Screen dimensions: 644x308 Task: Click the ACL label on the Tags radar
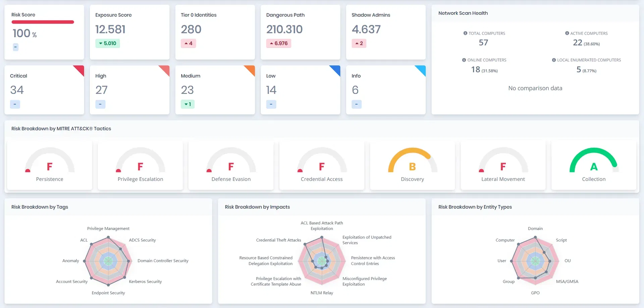84,240
